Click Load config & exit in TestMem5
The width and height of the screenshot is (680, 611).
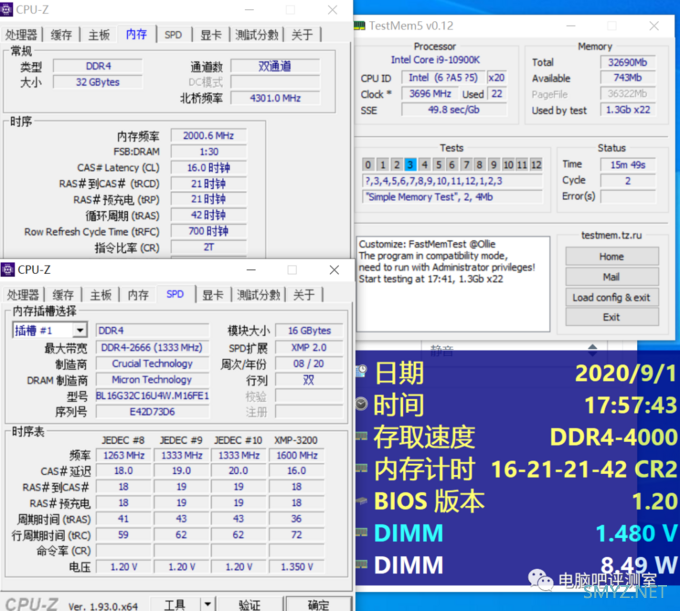click(612, 297)
